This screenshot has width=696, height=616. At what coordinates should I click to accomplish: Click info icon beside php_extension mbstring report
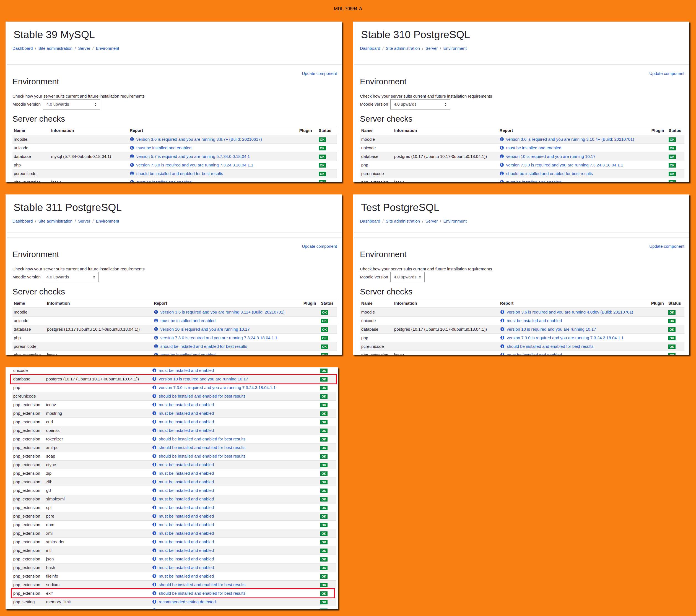click(x=154, y=413)
